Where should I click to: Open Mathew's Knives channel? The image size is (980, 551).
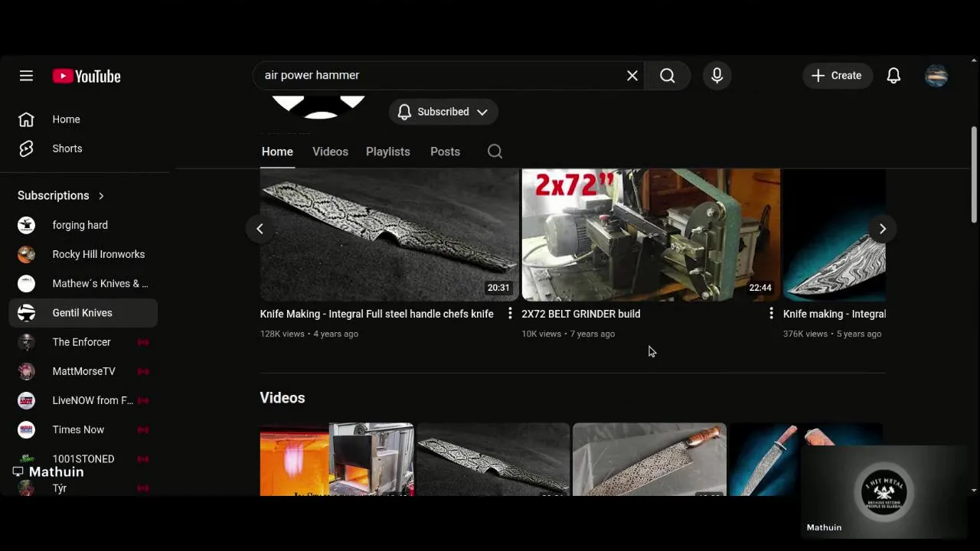pyautogui.click(x=83, y=283)
